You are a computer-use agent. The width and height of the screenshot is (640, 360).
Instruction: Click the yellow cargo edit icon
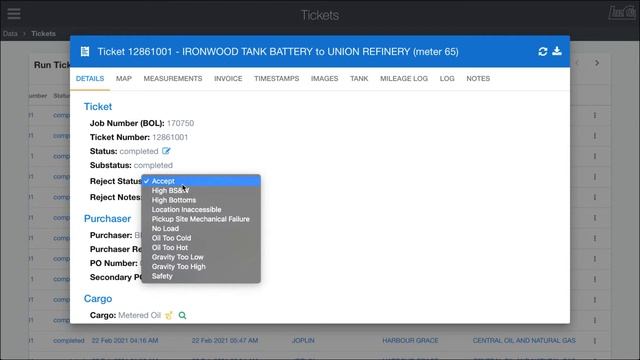point(169,315)
